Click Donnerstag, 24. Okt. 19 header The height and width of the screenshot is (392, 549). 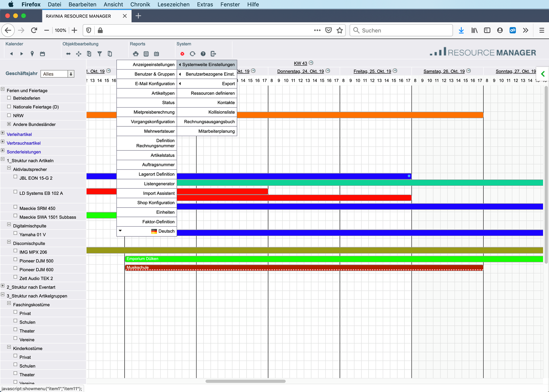tap(301, 71)
